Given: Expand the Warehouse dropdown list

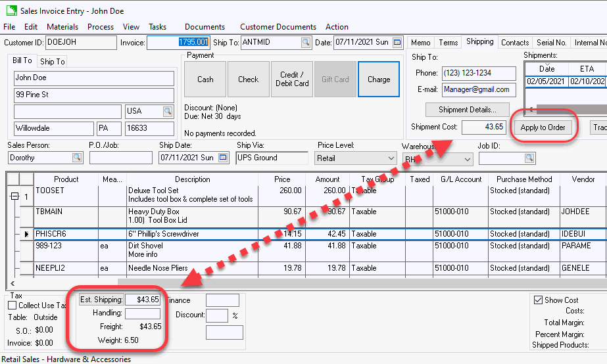Looking at the screenshot, I should 468,159.
